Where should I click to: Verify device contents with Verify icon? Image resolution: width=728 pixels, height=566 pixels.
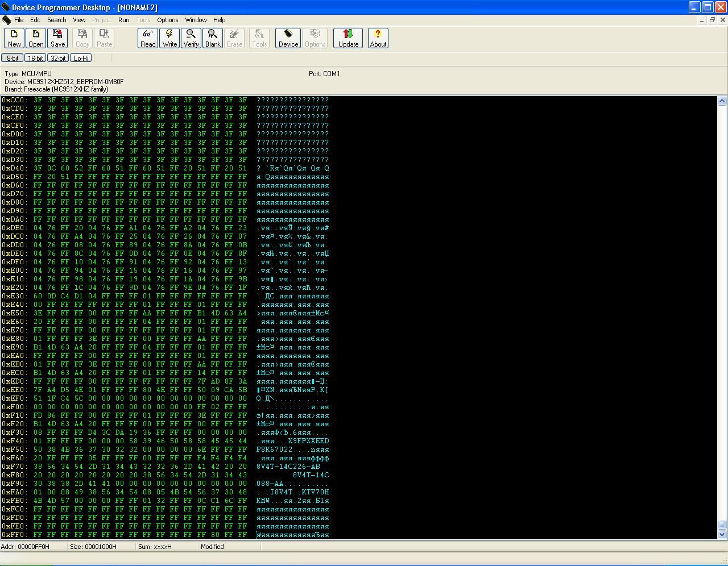pos(191,38)
